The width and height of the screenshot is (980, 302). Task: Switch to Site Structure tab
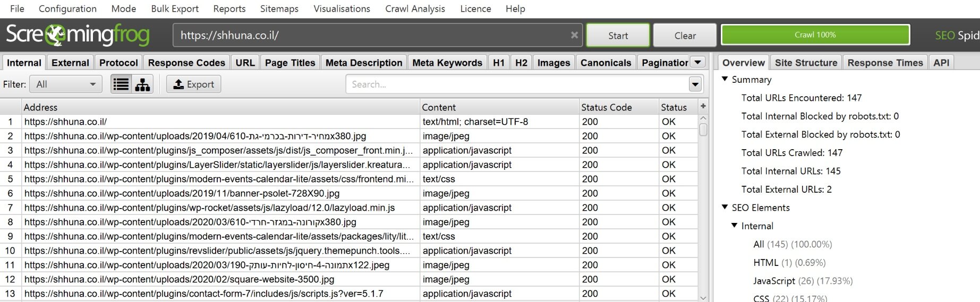coord(806,63)
